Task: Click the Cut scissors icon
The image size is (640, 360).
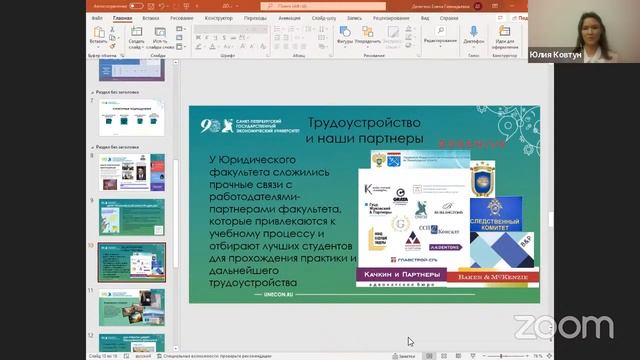Action: pos(112,29)
